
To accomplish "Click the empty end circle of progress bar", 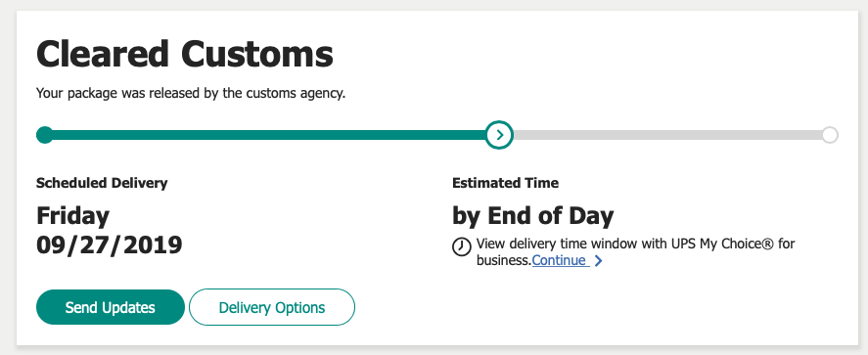I will [829, 135].
